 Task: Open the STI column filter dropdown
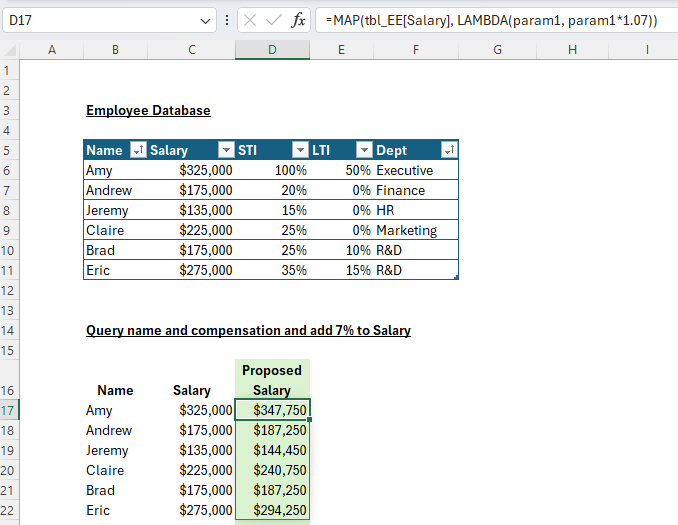(x=300, y=150)
